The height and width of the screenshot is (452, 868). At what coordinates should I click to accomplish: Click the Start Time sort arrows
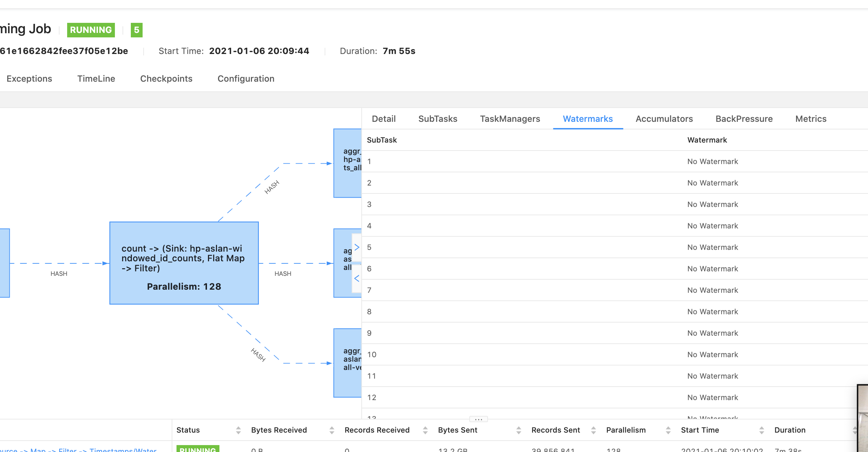[761, 430]
